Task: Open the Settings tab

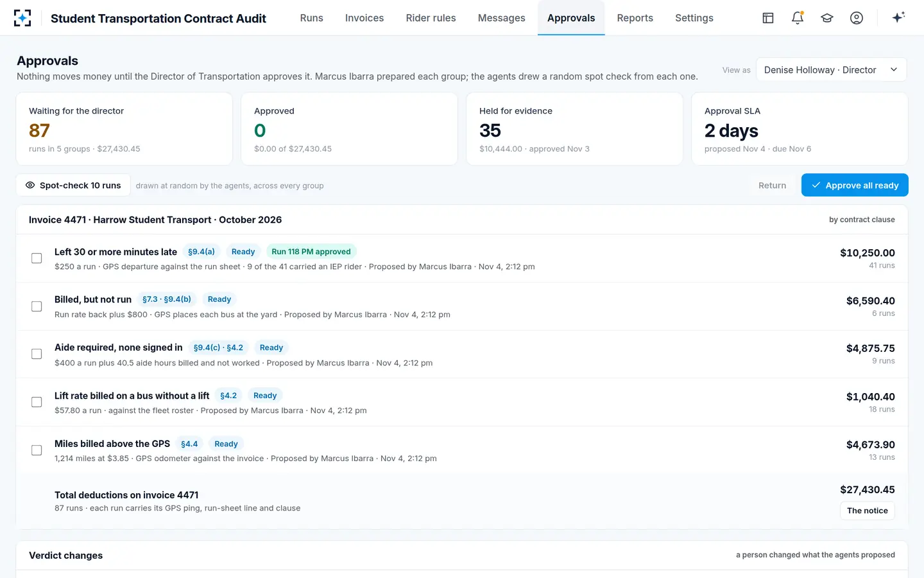Action: 694,18
